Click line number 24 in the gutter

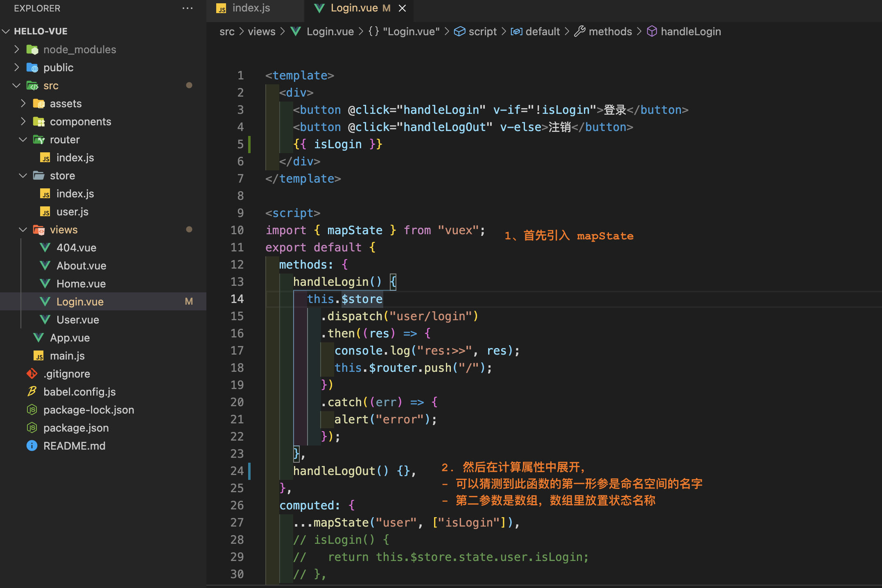coord(237,471)
